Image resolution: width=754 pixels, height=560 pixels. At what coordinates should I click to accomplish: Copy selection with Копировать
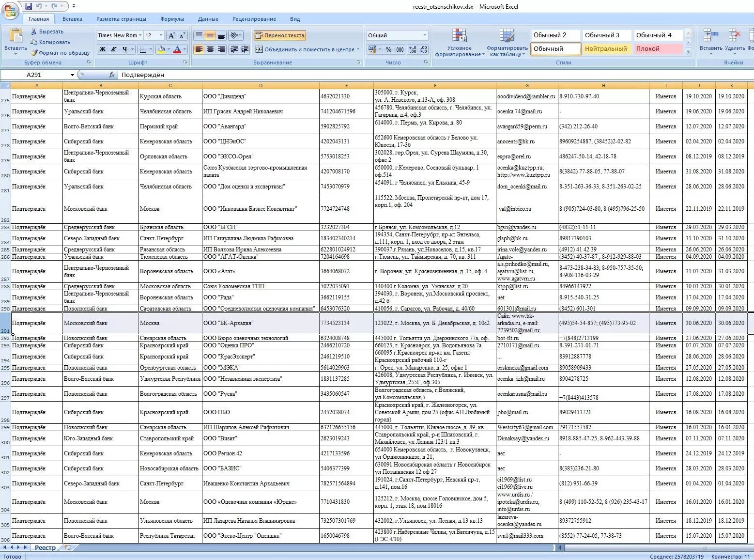point(50,42)
